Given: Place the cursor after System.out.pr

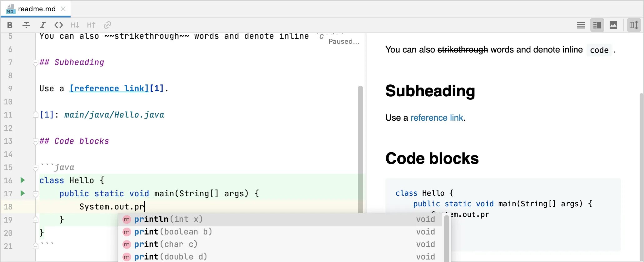Looking at the screenshot, I should point(145,207).
